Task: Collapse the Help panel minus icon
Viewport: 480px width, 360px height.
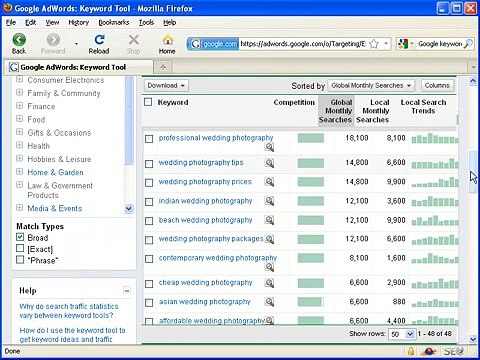Action: tap(127, 290)
